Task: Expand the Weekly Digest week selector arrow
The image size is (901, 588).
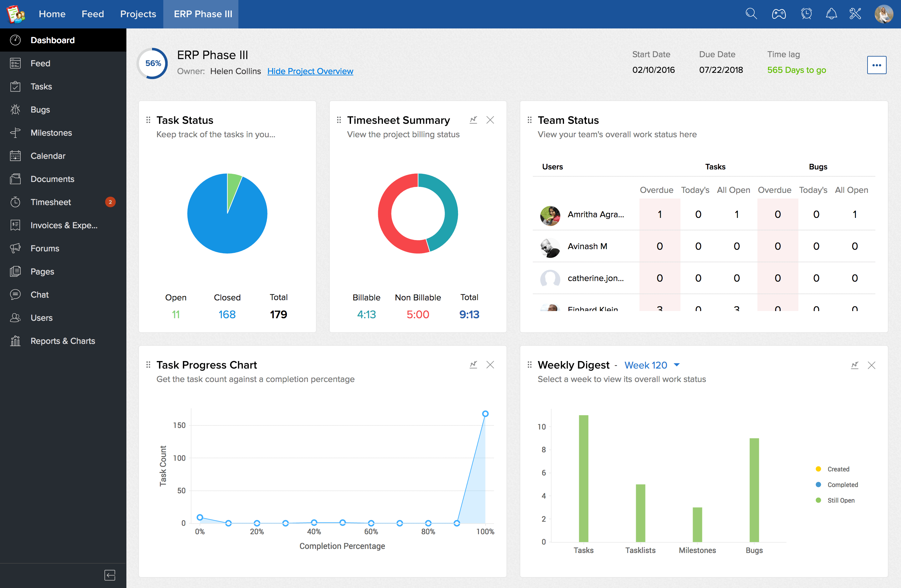Action: pyautogui.click(x=678, y=365)
